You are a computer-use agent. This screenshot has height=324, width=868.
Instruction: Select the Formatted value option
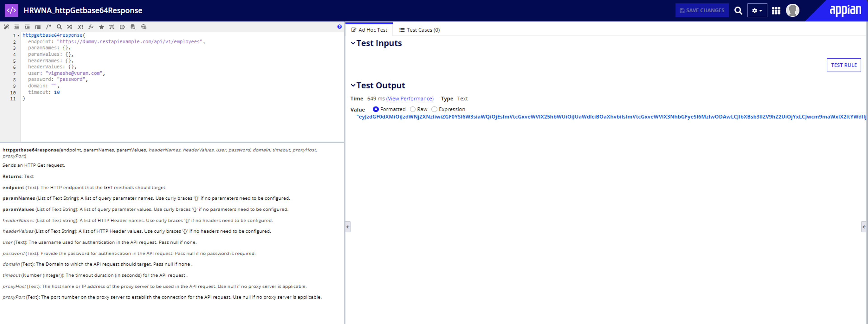click(376, 109)
